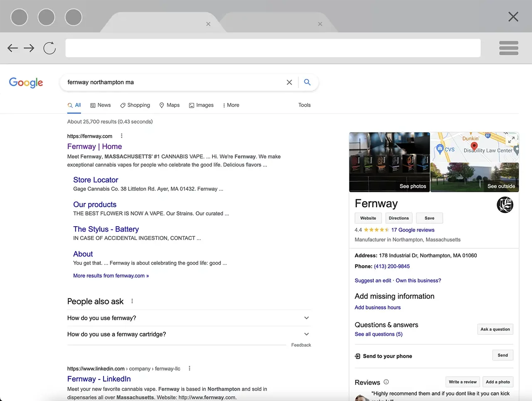This screenshot has height=401, width=532.
Task: Click the Directions button
Action: [399, 218]
